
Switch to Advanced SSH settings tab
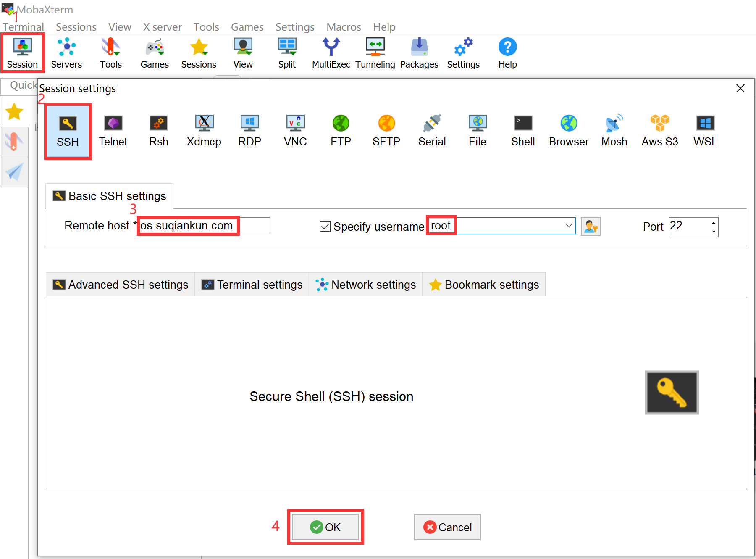(121, 285)
